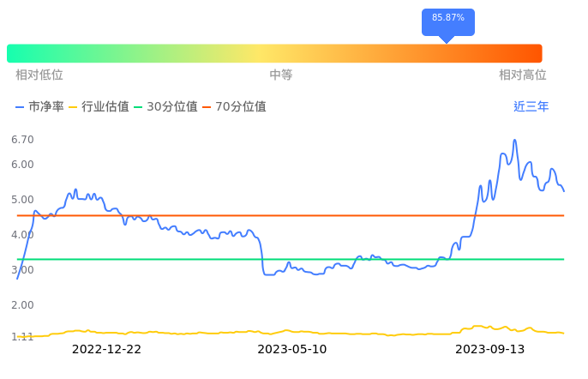Toggle the 30分位值 legend item

pyautogui.click(x=165, y=107)
